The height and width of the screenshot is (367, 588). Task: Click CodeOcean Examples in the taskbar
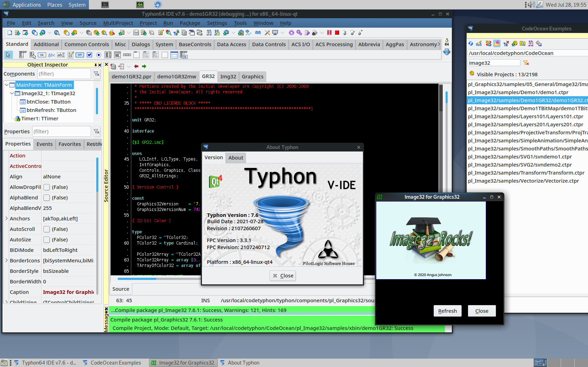pos(112,363)
